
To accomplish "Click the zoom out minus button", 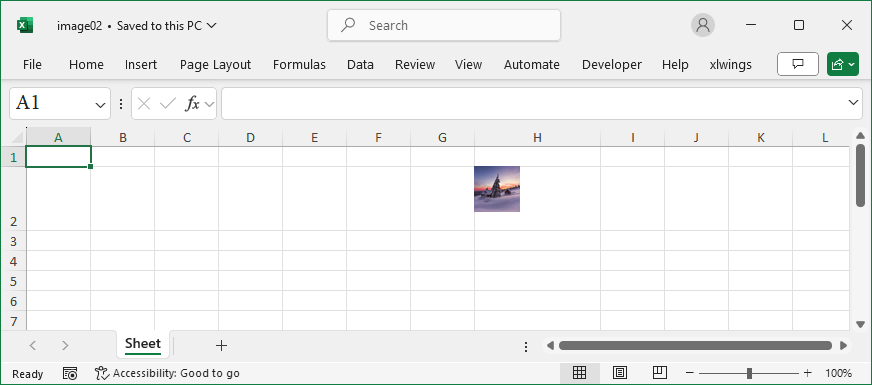I will (x=690, y=373).
